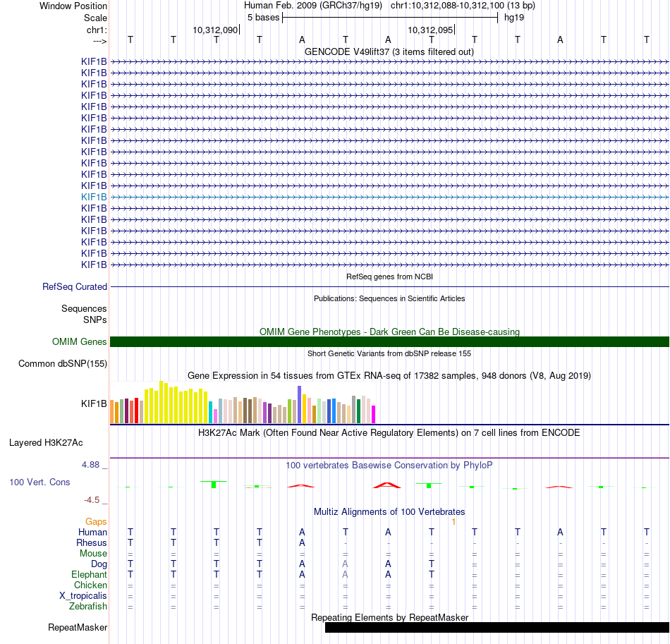Click the '5 bases' scale bar label

tap(263, 18)
